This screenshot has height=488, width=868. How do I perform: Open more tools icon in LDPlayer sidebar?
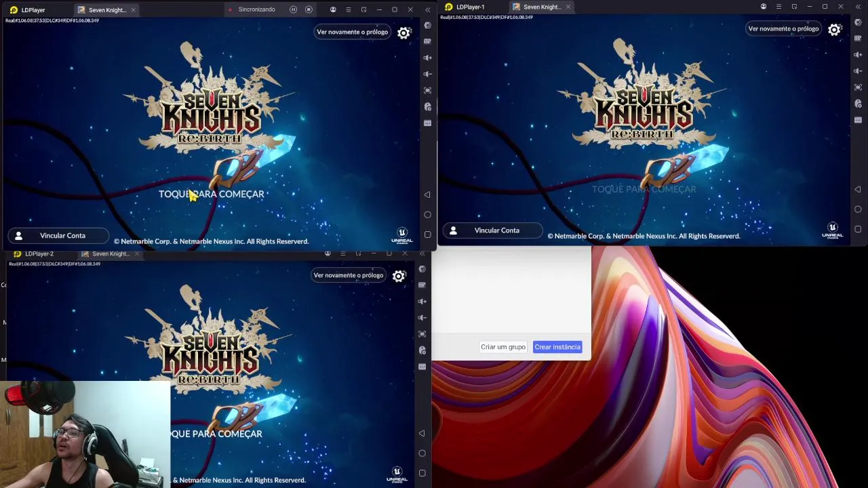click(x=427, y=123)
